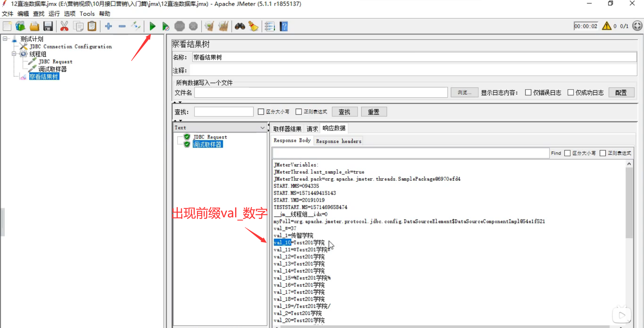Select the Response Body tab
644x328 pixels.
coord(292,141)
